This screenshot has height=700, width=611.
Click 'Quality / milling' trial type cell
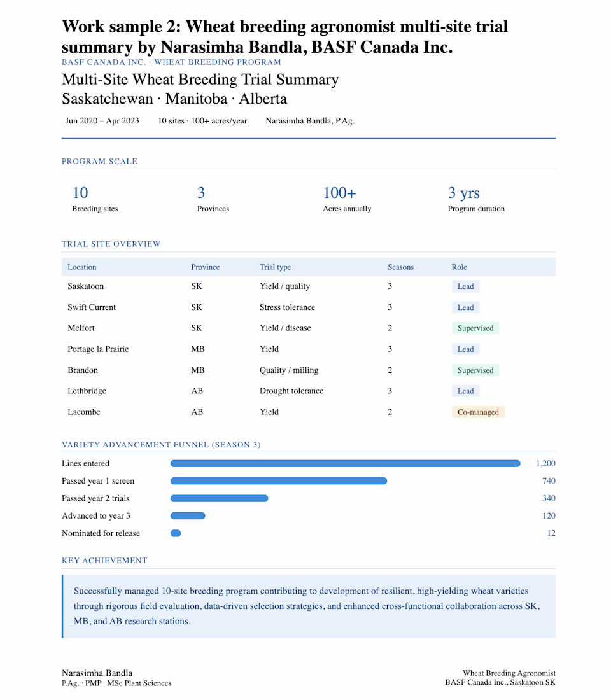[289, 370]
